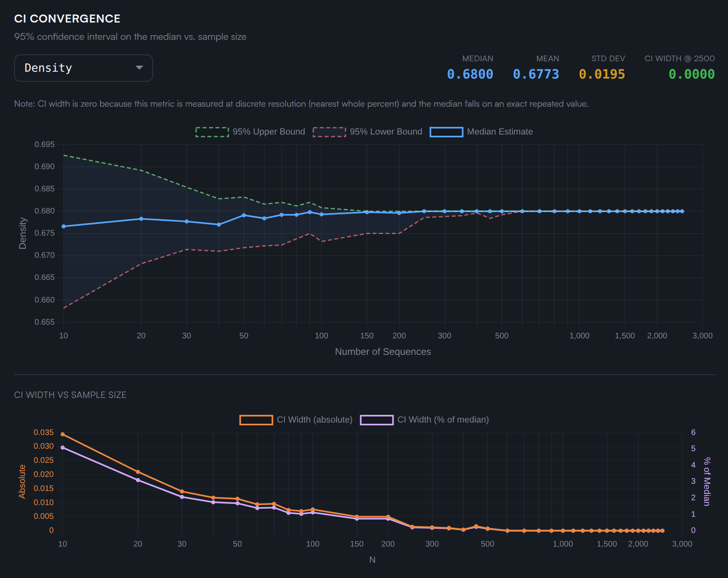Viewport: 728px width, 578px height.
Task: Click the orange CI Width absolute legend swatch
Action: coord(256,420)
